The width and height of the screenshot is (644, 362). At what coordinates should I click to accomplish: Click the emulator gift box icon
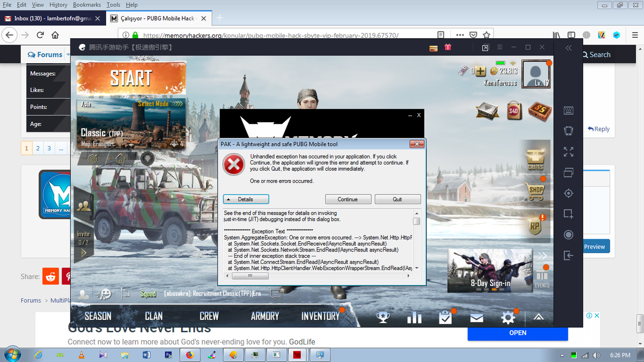point(448,47)
